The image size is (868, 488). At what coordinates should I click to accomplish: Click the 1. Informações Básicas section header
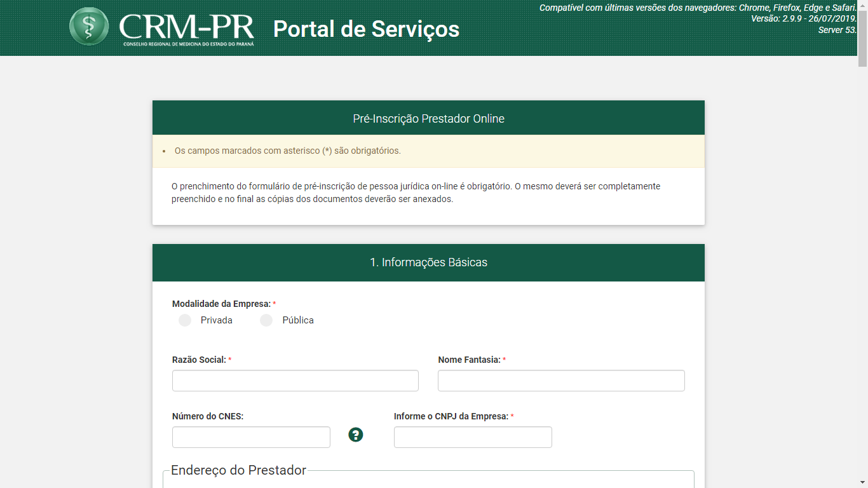tap(428, 262)
